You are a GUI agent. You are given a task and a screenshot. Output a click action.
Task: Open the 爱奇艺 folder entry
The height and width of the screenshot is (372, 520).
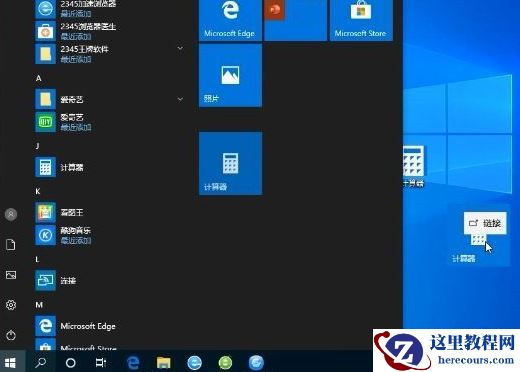110,99
